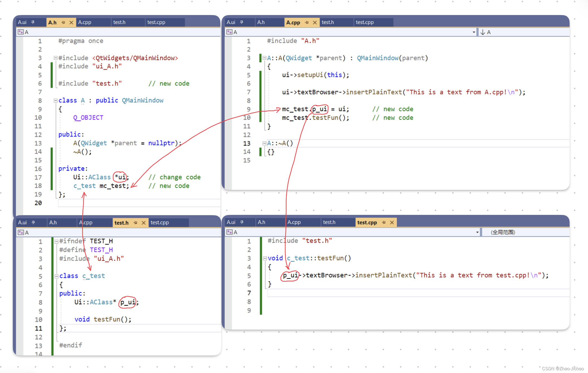Viewport: 588px width, 373px height.
Task: Click pin icon beside A.ui in top-right editor
Action: point(242,22)
